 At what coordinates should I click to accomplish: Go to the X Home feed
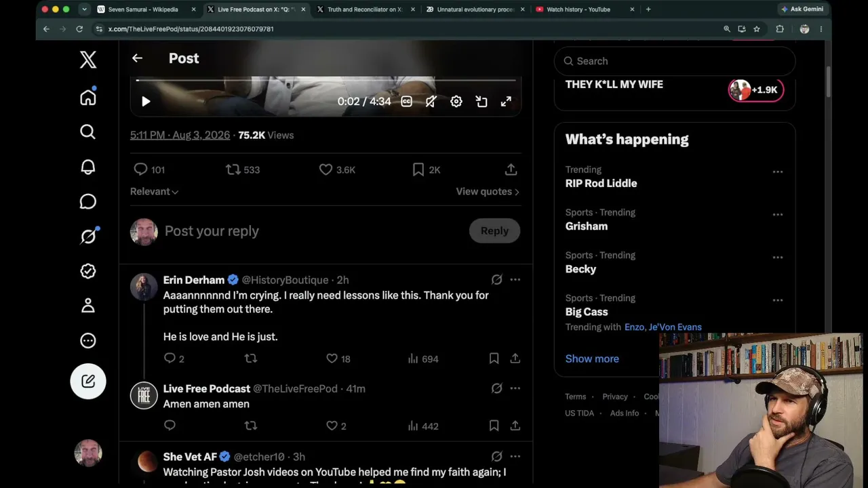click(88, 98)
